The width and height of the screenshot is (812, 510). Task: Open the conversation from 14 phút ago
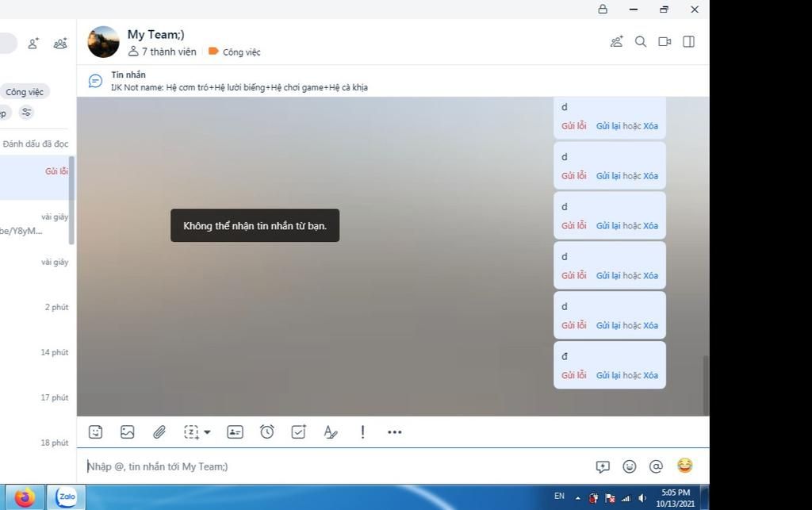[34, 359]
